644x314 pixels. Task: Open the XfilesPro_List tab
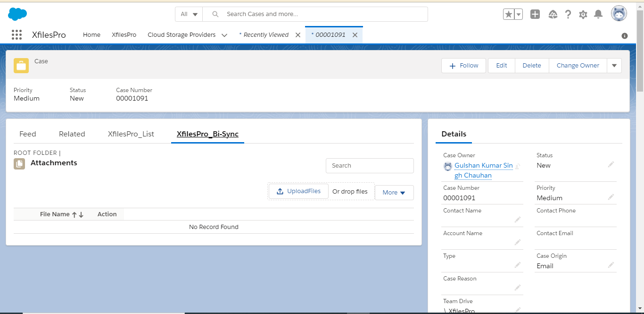pyautogui.click(x=131, y=134)
